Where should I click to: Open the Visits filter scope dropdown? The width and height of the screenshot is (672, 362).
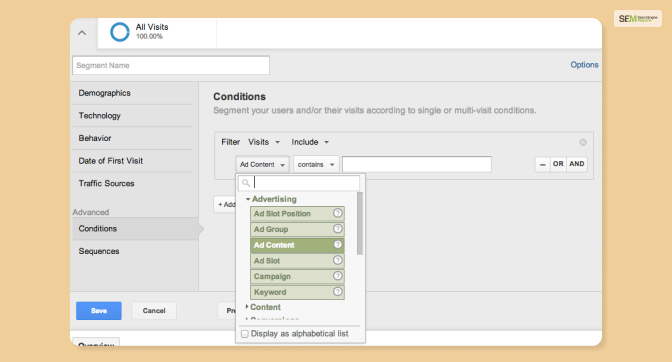click(x=264, y=142)
